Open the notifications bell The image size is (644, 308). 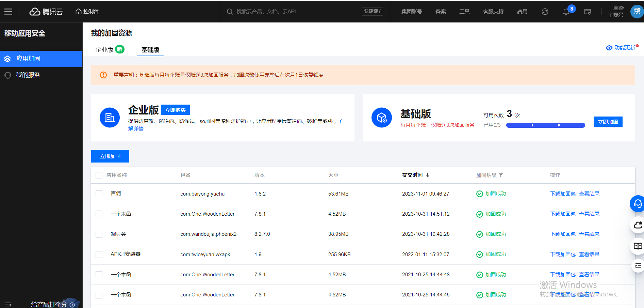(x=566, y=12)
